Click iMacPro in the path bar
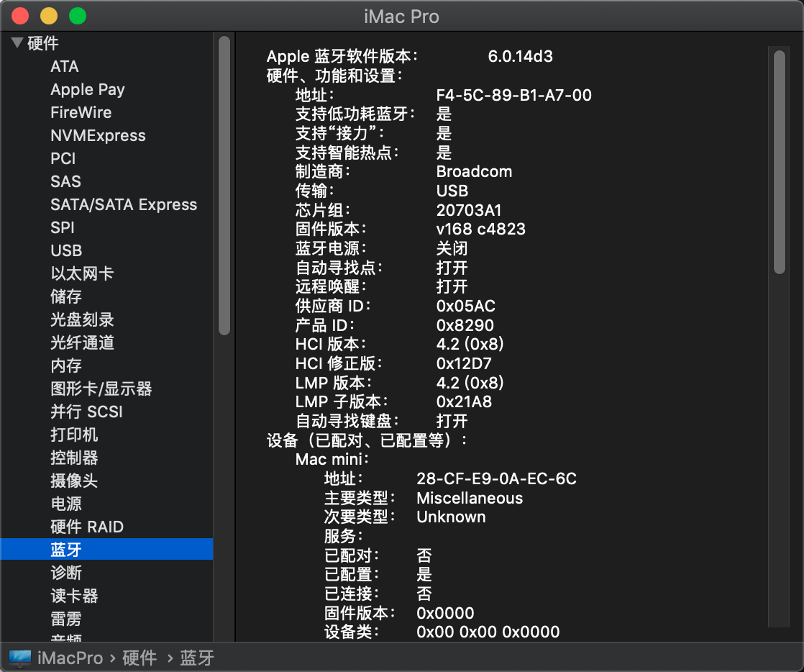This screenshot has height=672, width=804. point(70,658)
